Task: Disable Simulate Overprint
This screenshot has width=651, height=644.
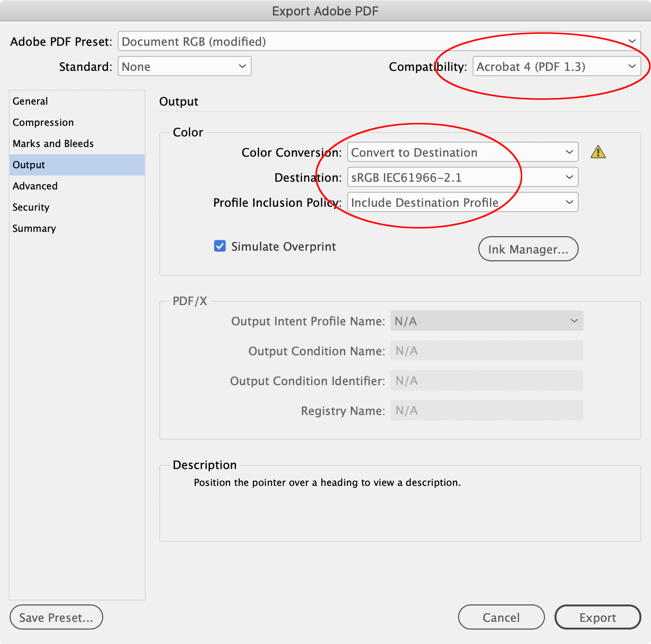Action: coord(220,246)
